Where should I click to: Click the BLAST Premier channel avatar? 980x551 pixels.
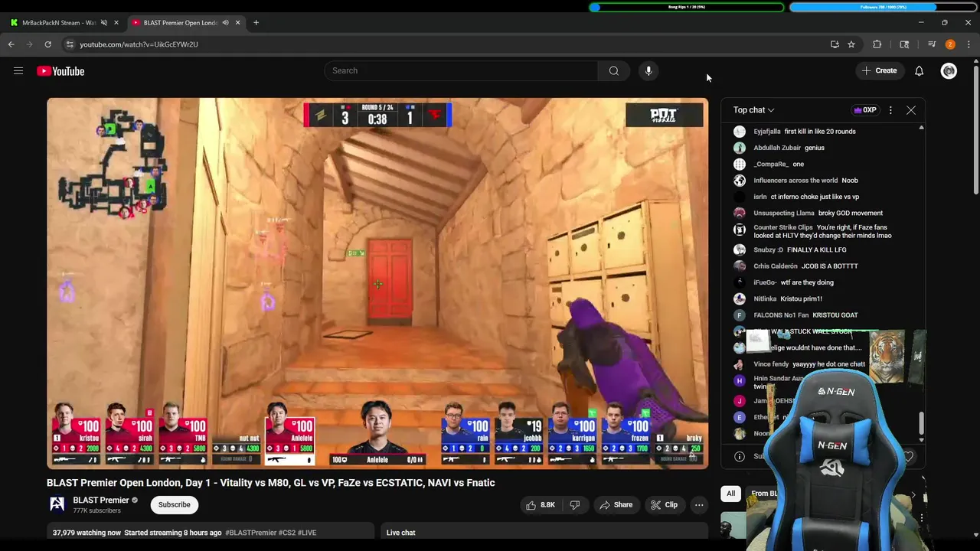point(57,504)
